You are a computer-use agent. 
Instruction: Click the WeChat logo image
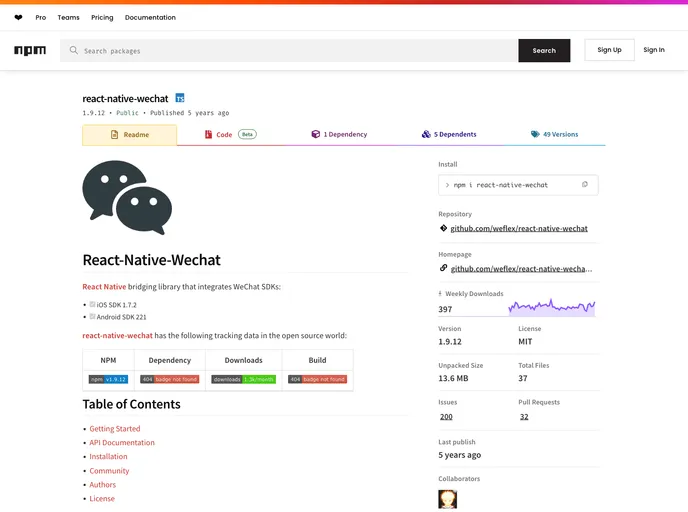127,197
